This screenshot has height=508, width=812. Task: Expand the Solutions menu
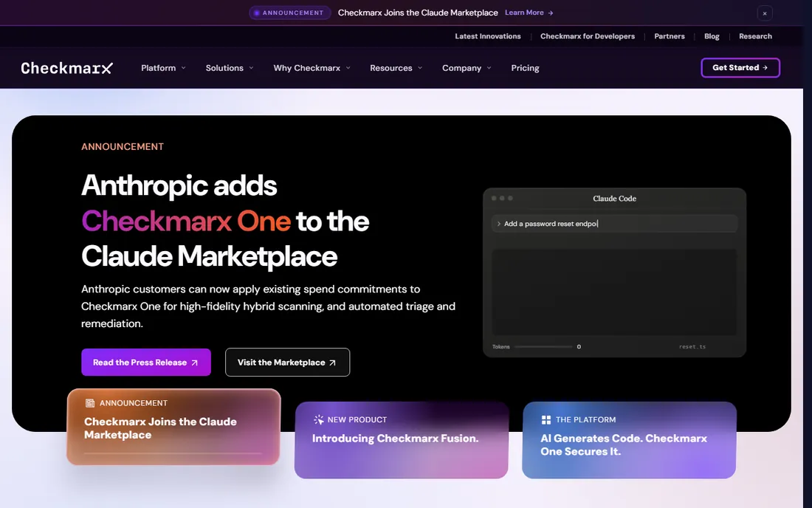[230, 68]
